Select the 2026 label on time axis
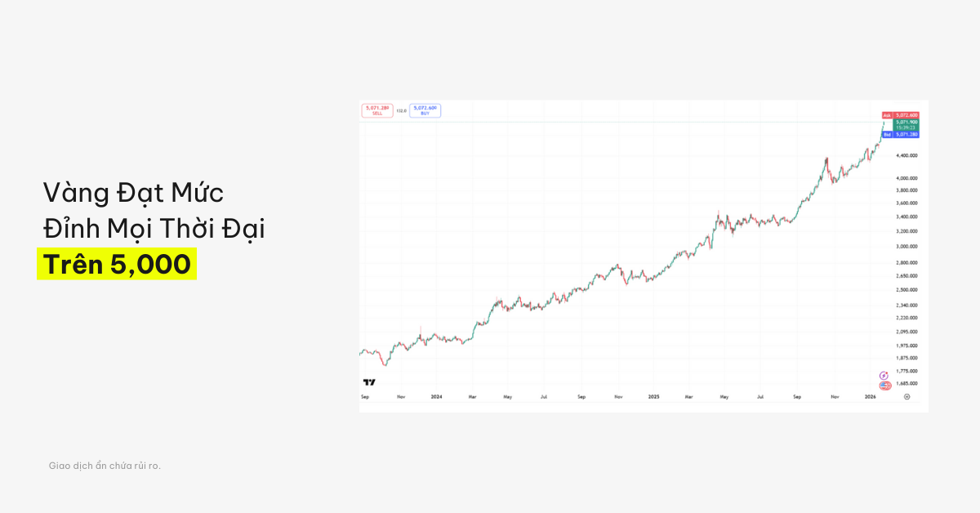The image size is (980, 513). 870,397
